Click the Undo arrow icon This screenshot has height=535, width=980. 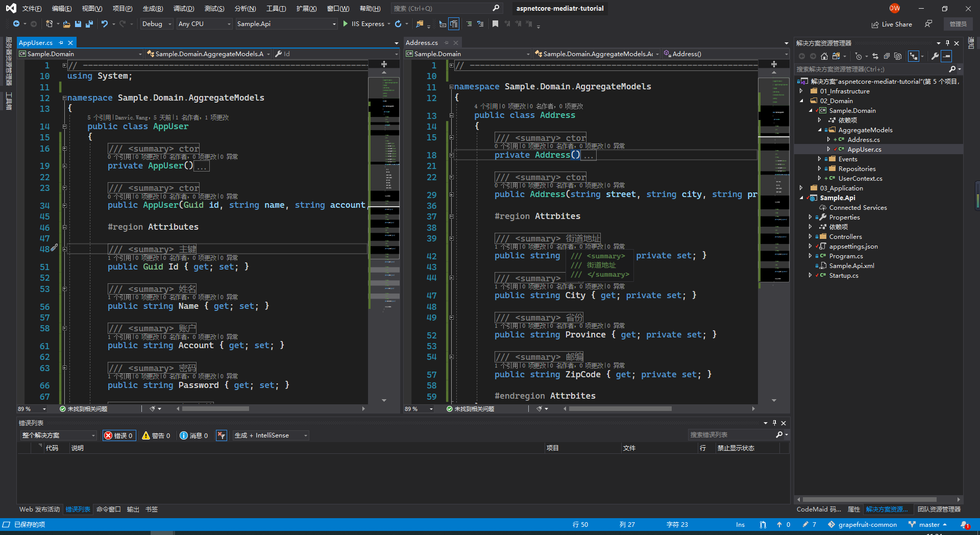(105, 24)
